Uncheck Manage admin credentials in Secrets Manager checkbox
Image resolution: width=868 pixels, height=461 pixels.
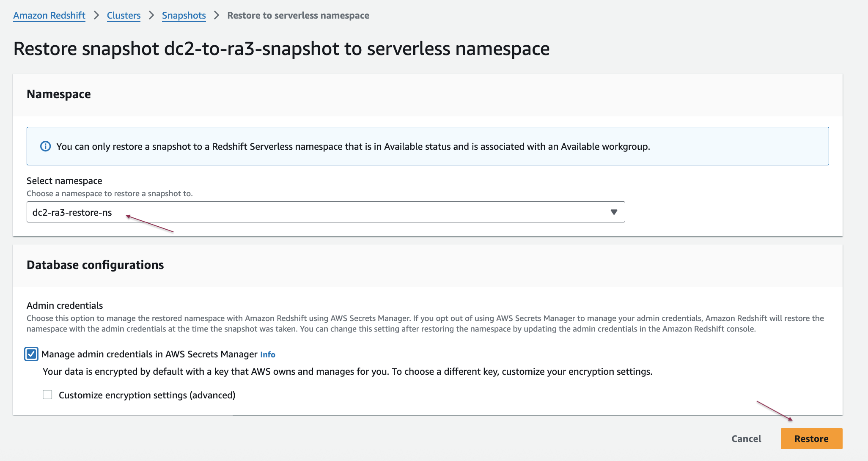pyautogui.click(x=31, y=354)
